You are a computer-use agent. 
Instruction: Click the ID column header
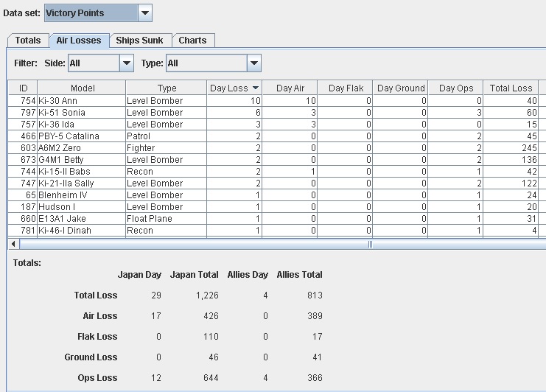(x=23, y=88)
